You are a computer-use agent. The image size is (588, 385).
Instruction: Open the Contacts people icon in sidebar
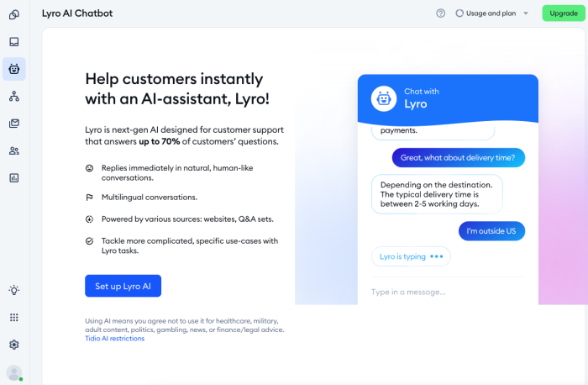pos(14,150)
